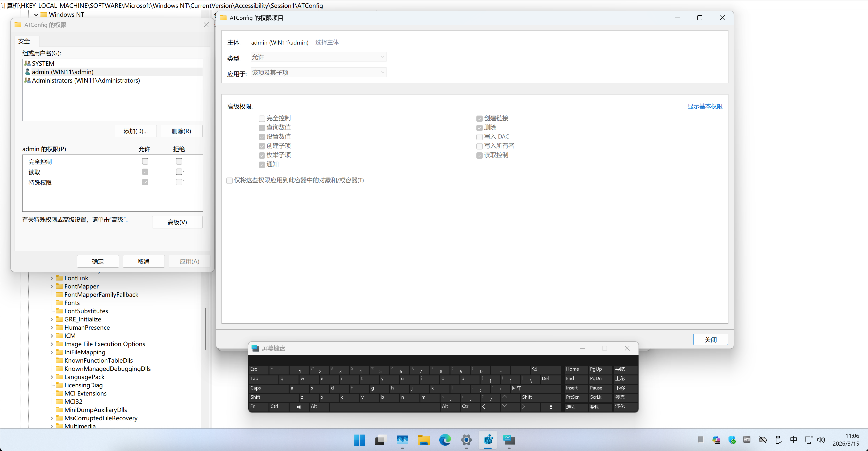Image resolution: width=868 pixels, height=451 pixels.
Task: Open File Explorer from the taskbar
Action: coord(424,440)
